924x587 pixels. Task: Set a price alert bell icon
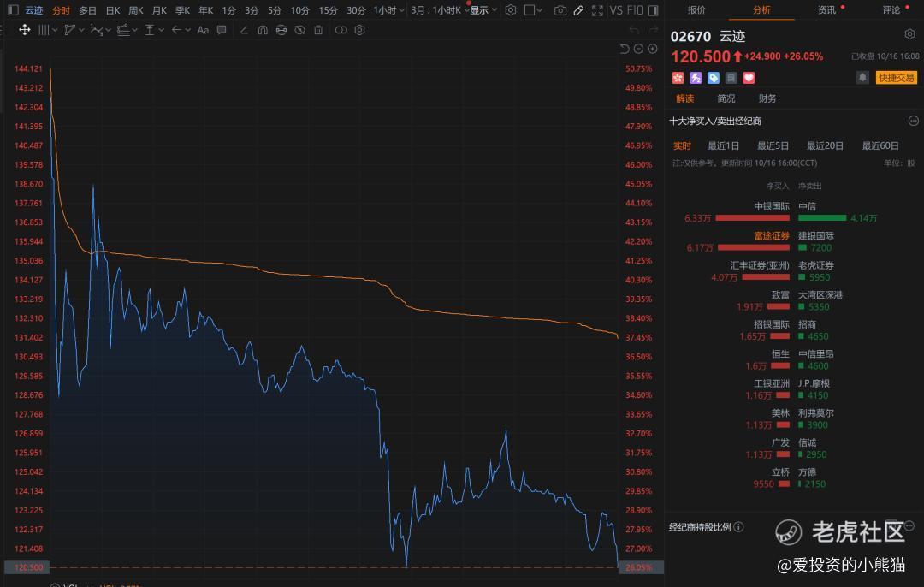862,78
